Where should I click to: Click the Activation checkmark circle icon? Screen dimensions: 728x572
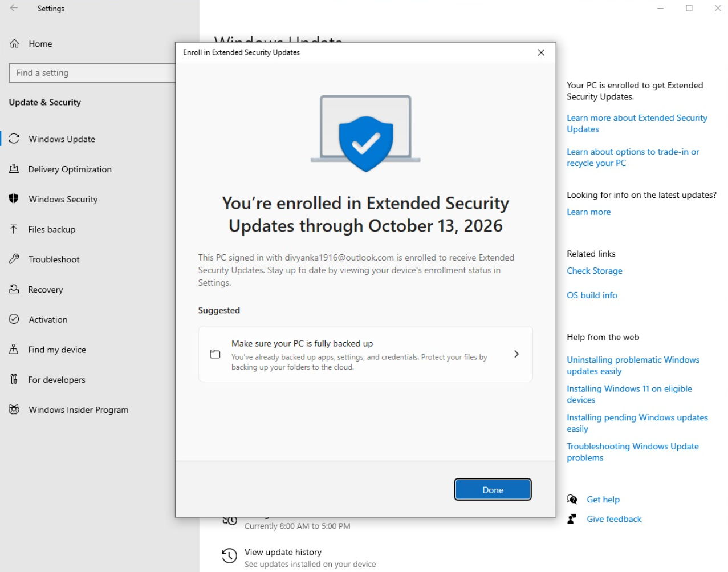[x=14, y=319]
